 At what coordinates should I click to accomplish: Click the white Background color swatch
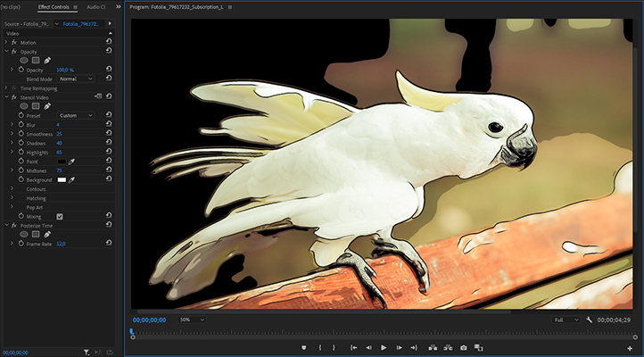(62, 179)
